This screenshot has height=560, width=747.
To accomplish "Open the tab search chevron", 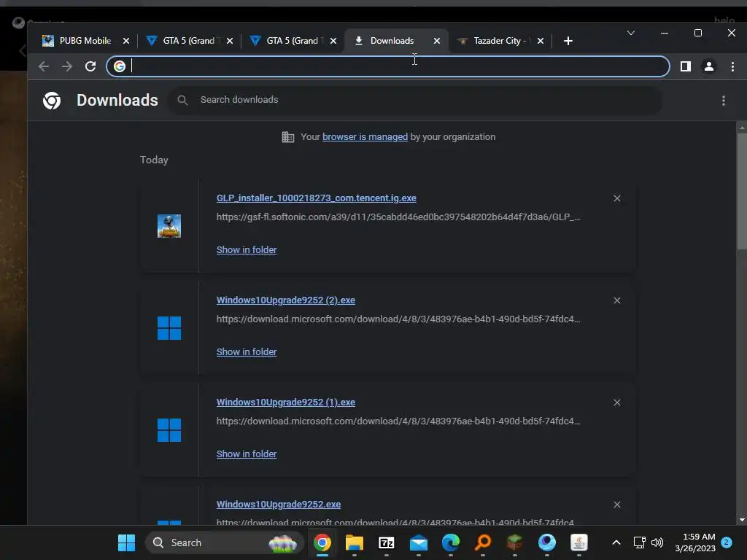I will (631, 33).
